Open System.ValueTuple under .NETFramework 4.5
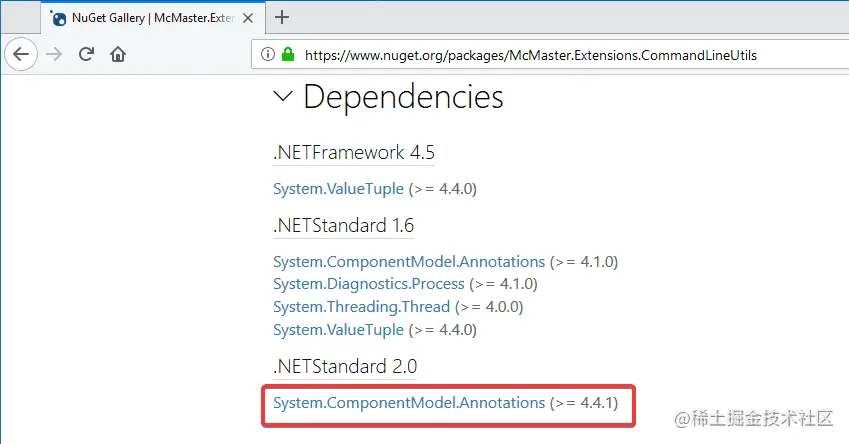Screen dimensions: 849x444 [x=338, y=188]
